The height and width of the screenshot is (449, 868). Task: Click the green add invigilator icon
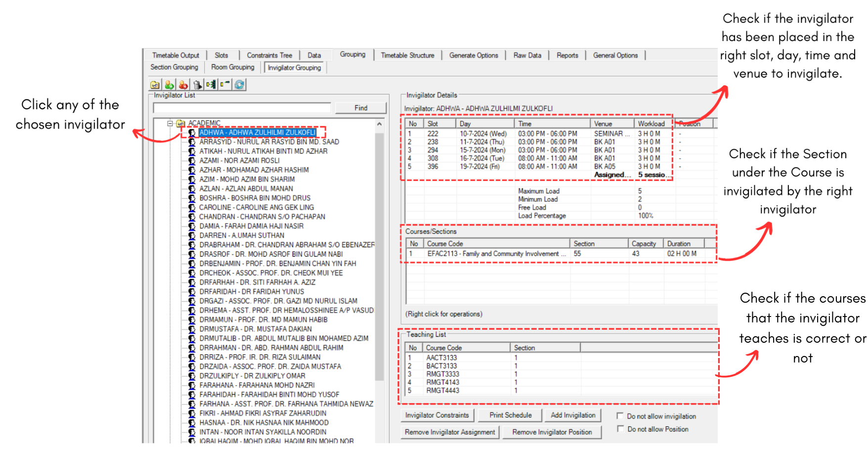[x=169, y=85]
